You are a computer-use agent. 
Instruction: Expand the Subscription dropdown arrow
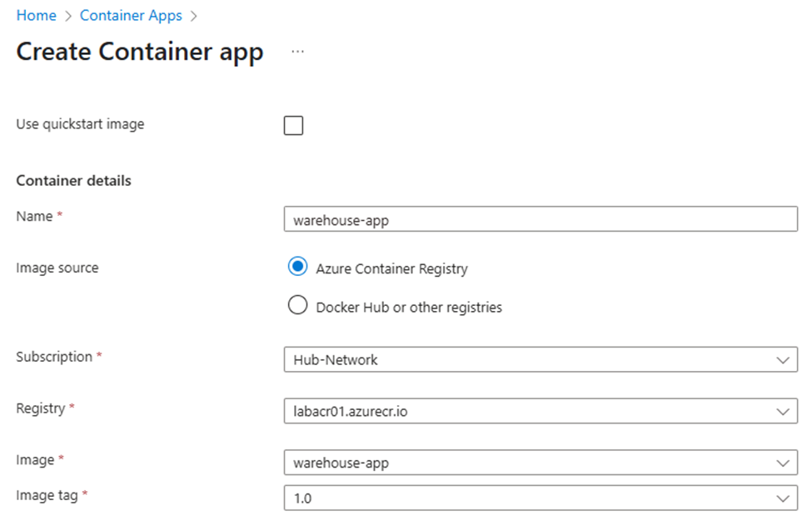click(783, 360)
